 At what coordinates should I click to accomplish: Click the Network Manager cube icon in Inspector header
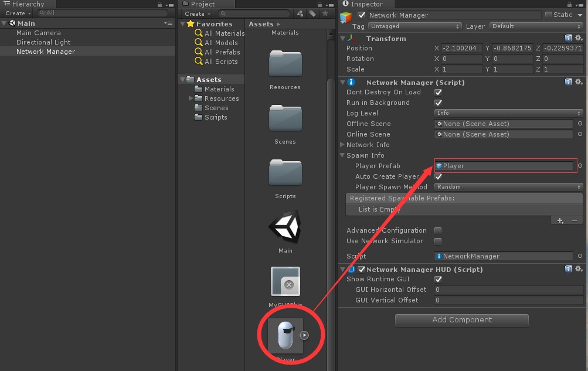click(x=346, y=15)
